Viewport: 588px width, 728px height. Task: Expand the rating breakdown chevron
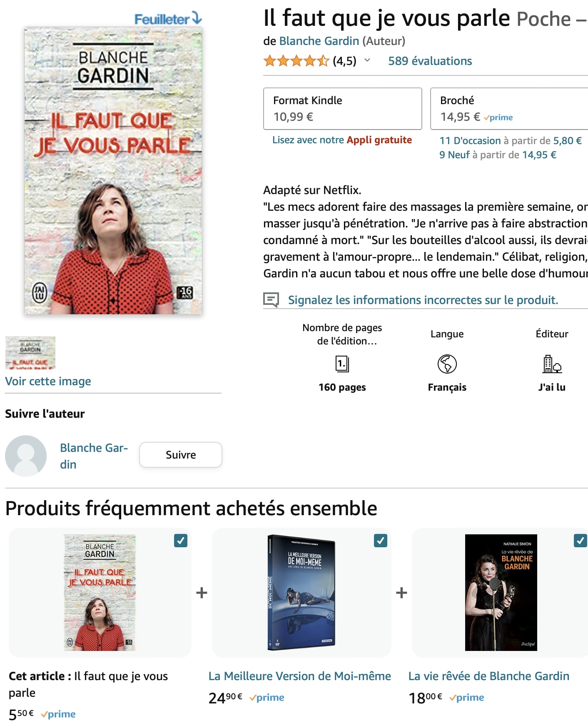[367, 60]
